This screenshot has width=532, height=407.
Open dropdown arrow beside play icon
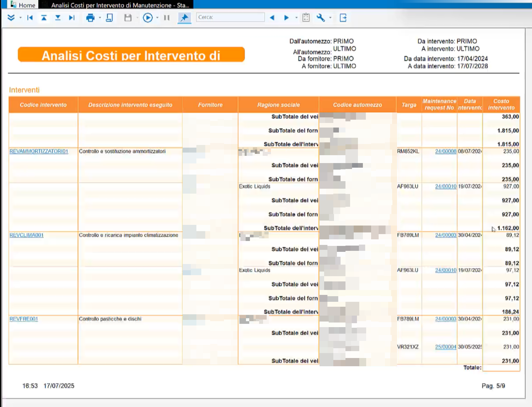pyautogui.click(x=157, y=18)
